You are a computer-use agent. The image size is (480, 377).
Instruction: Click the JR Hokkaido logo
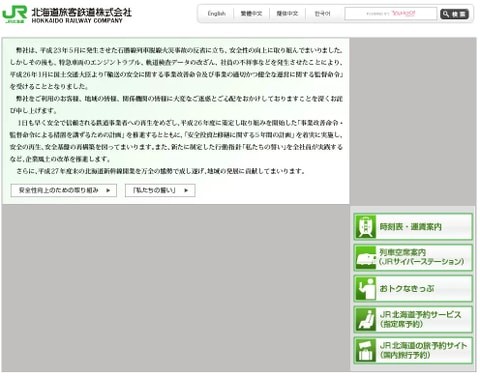click(x=14, y=14)
